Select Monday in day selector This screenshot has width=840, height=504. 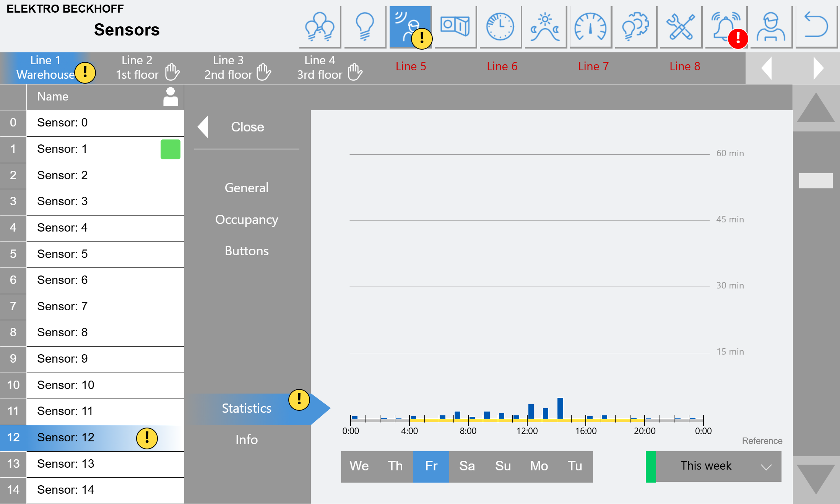click(539, 467)
